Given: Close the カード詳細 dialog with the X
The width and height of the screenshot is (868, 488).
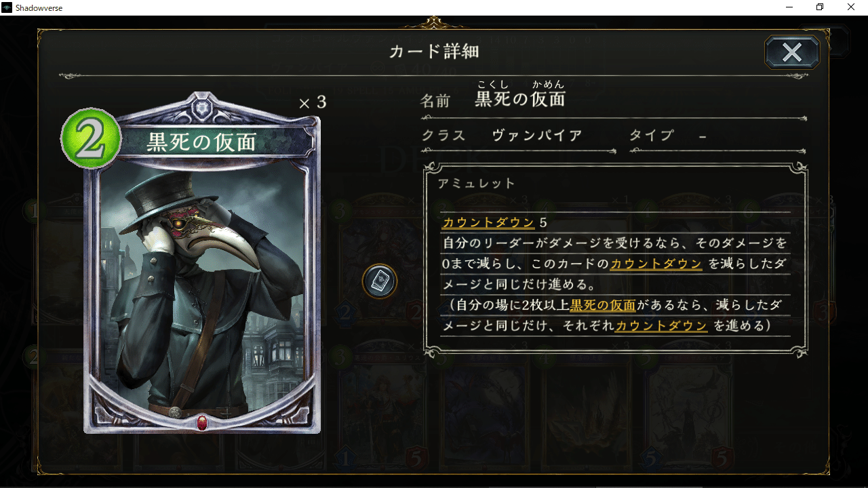Looking at the screenshot, I should tap(792, 52).
